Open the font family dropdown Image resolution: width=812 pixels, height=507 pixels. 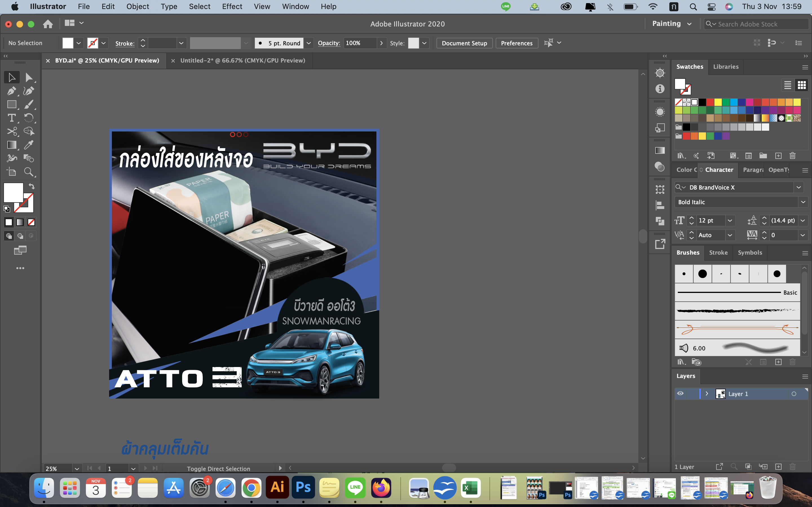click(x=799, y=187)
